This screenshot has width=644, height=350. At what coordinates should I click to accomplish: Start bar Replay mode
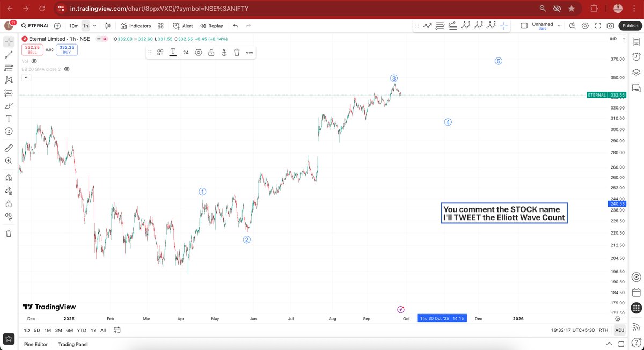211,26
